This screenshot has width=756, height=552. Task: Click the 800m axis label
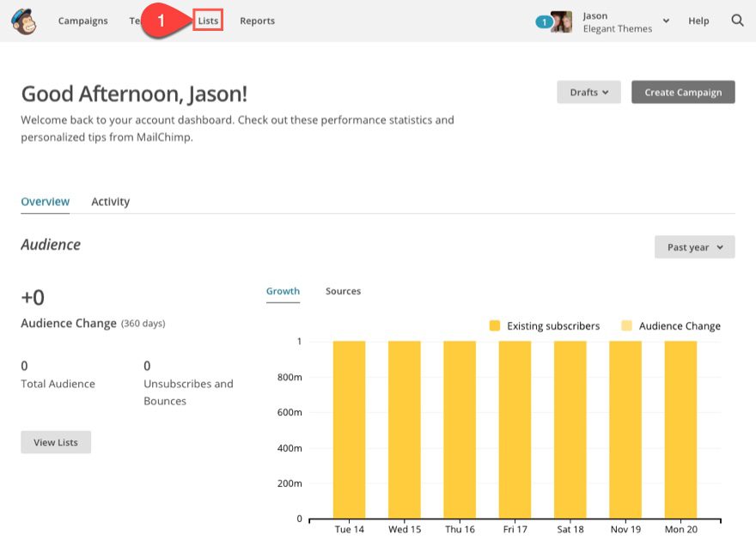(290, 377)
